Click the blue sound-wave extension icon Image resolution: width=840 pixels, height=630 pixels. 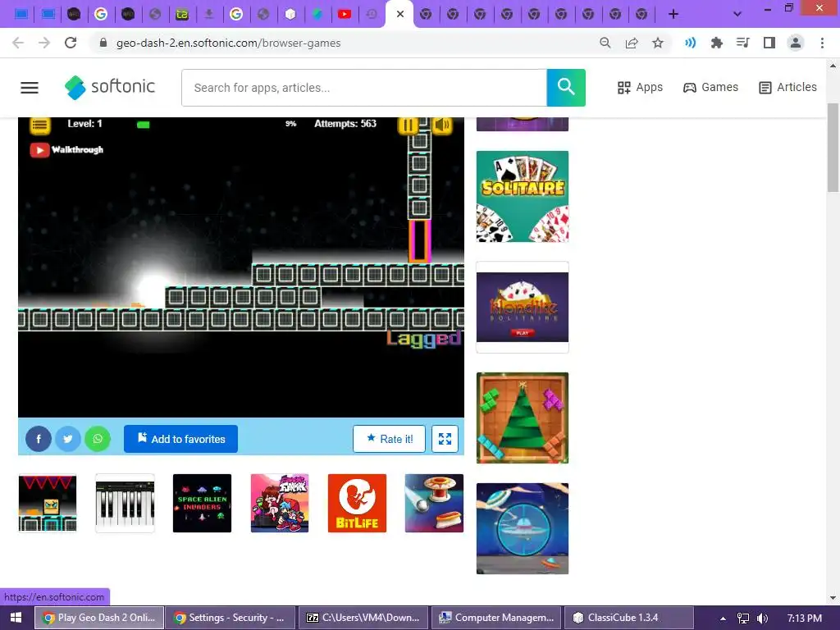point(690,43)
